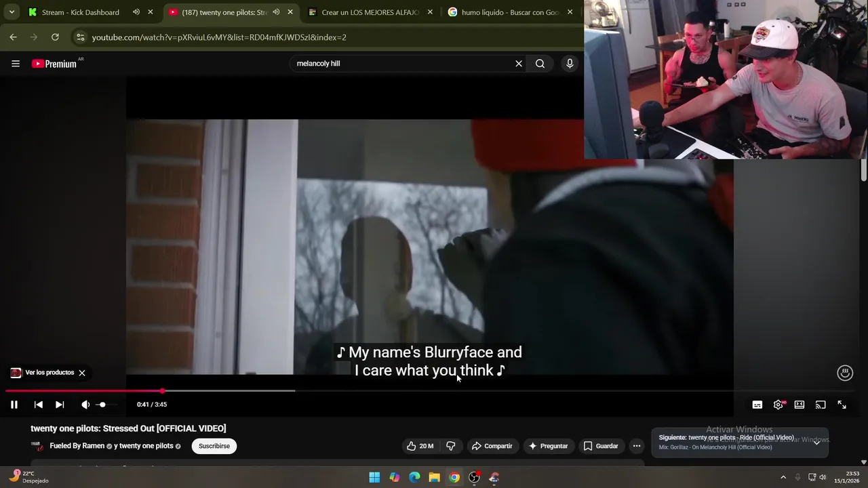Click the Siguiente: Ride (Official Video) text

(x=726, y=438)
